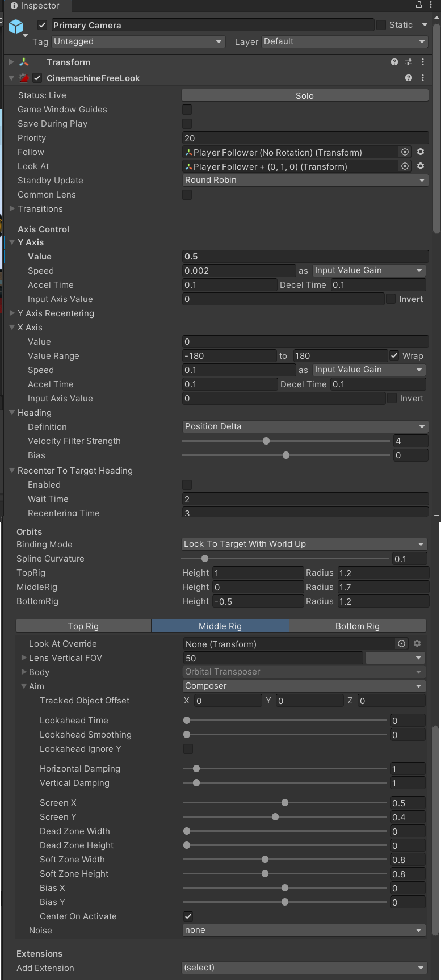The width and height of the screenshot is (441, 980).
Task: Open the CinemachineFreeLook help icon
Action: (408, 78)
